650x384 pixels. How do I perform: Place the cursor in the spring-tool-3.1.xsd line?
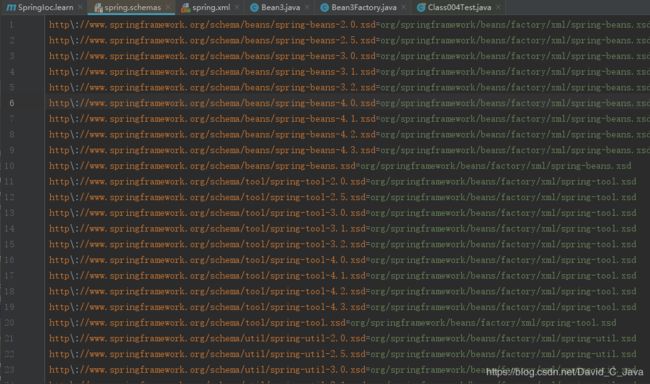click(x=342, y=228)
